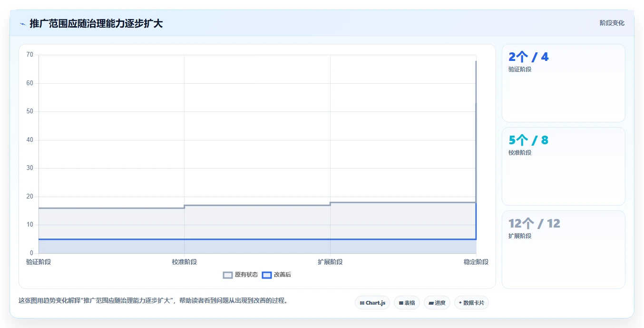Click the icon in the Chart.js tag
The height and width of the screenshot is (328, 644).
(362, 303)
